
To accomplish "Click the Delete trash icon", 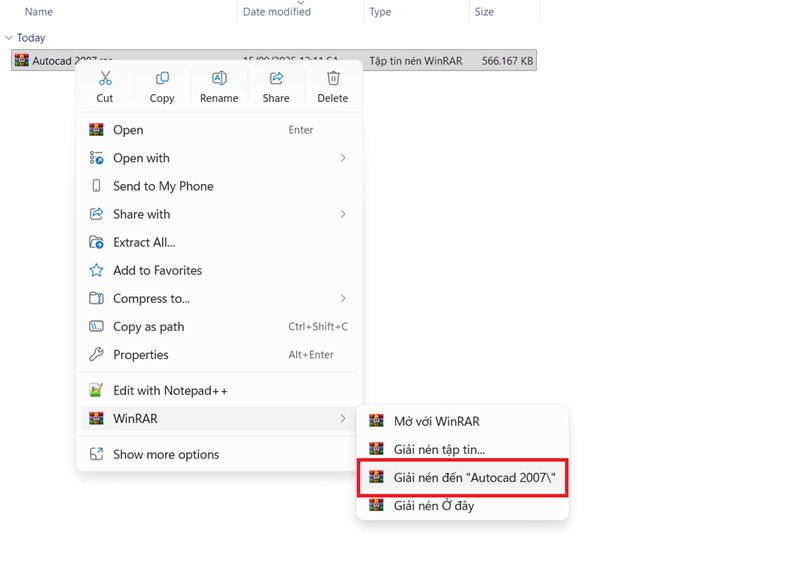I will 333,79.
